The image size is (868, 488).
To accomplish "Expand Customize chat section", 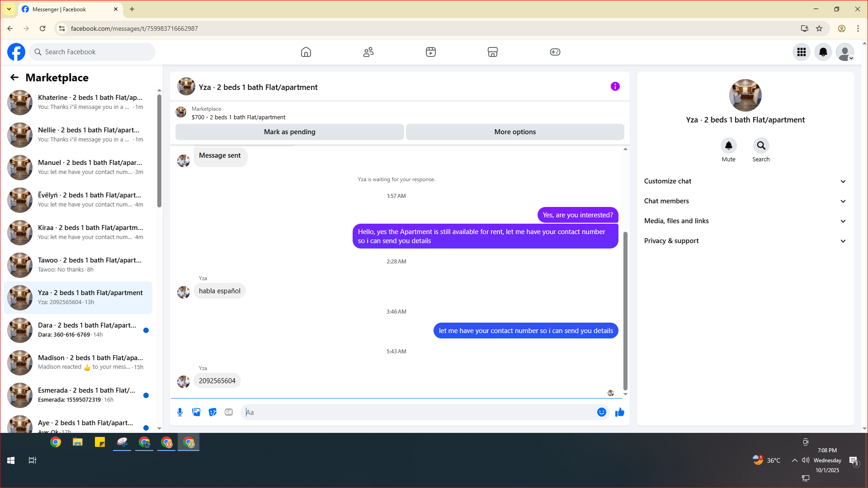I will coord(745,181).
